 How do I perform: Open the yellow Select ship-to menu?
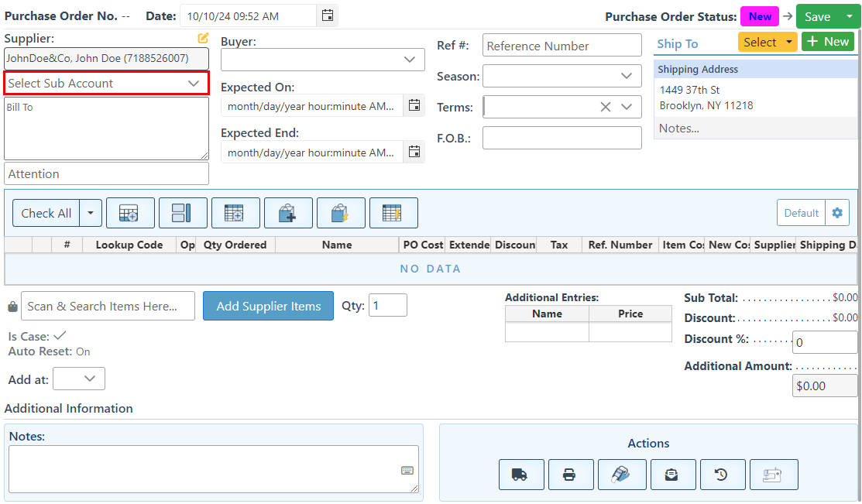(x=767, y=42)
